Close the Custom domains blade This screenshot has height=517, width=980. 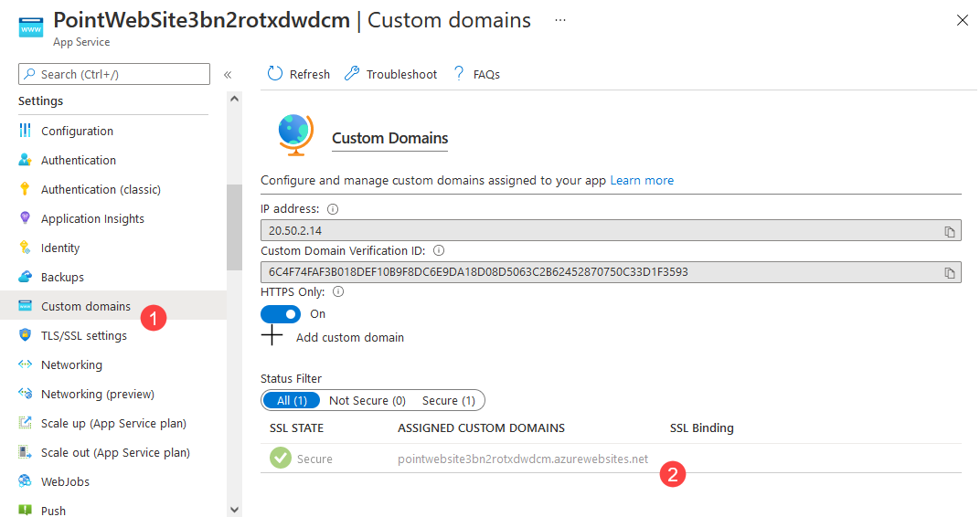962,21
